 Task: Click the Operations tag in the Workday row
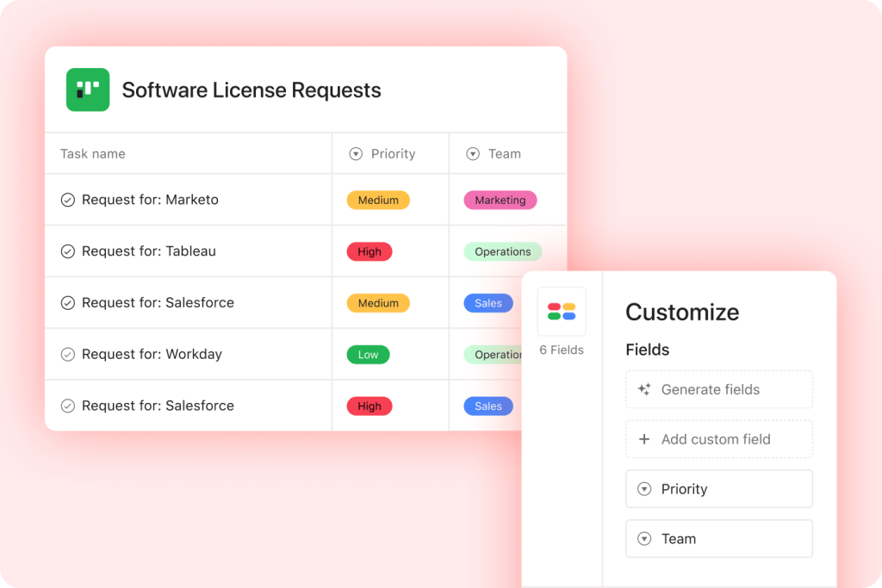click(x=494, y=355)
